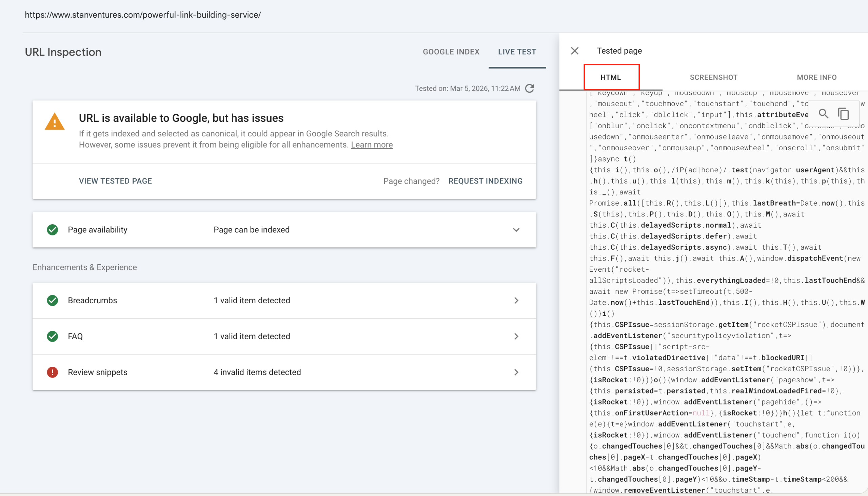Expand Breadcrumbs details
The width and height of the screenshot is (868, 496).
[x=516, y=300]
